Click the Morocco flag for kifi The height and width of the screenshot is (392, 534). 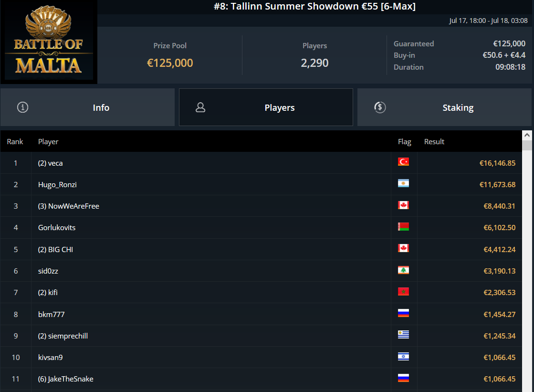pos(403,292)
